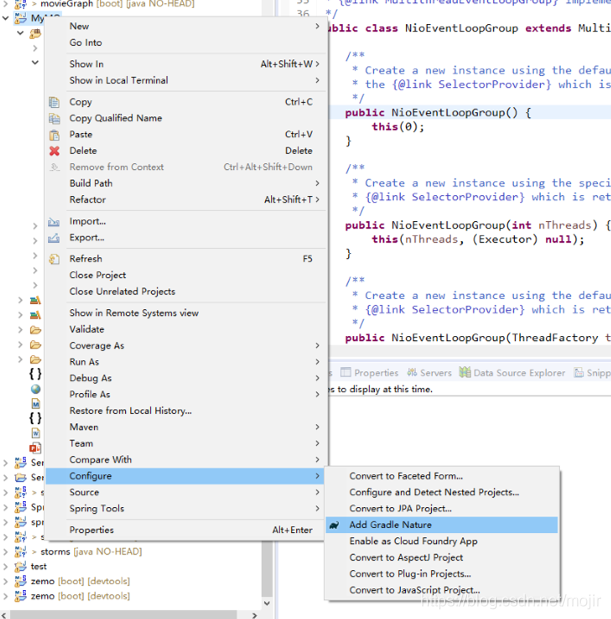Click the Servers view icon
The image size is (611, 619).
click(x=412, y=372)
